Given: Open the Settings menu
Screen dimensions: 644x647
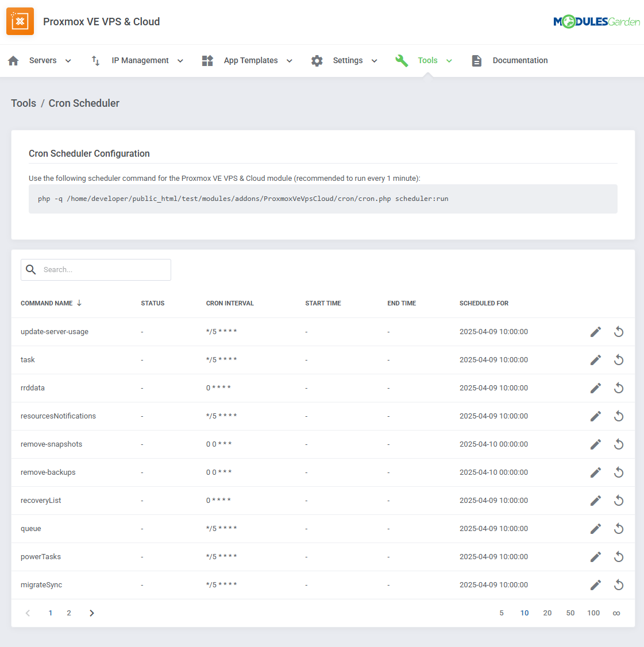Looking at the screenshot, I should pyautogui.click(x=348, y=61).
